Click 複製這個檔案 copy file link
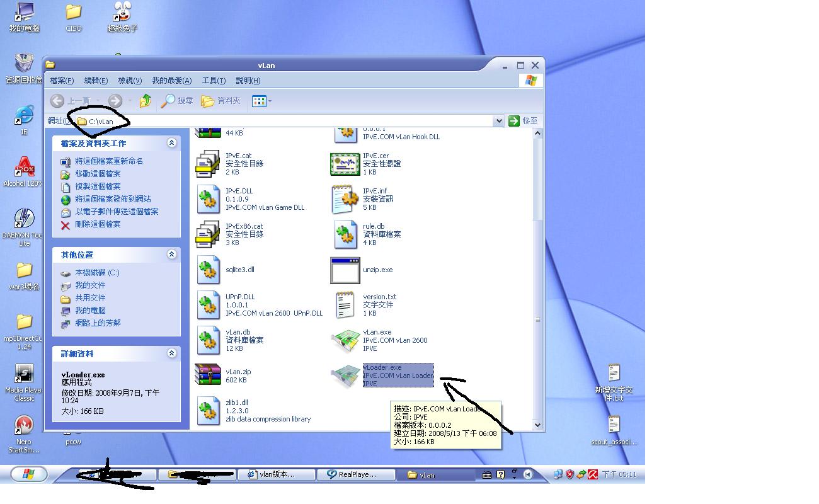 (x=98, y=186)
